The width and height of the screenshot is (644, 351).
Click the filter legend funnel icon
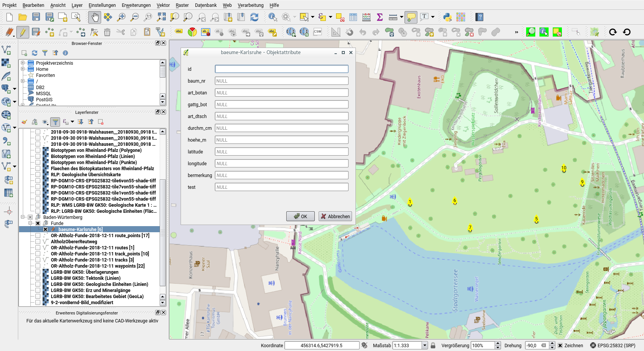click(56, 122)
